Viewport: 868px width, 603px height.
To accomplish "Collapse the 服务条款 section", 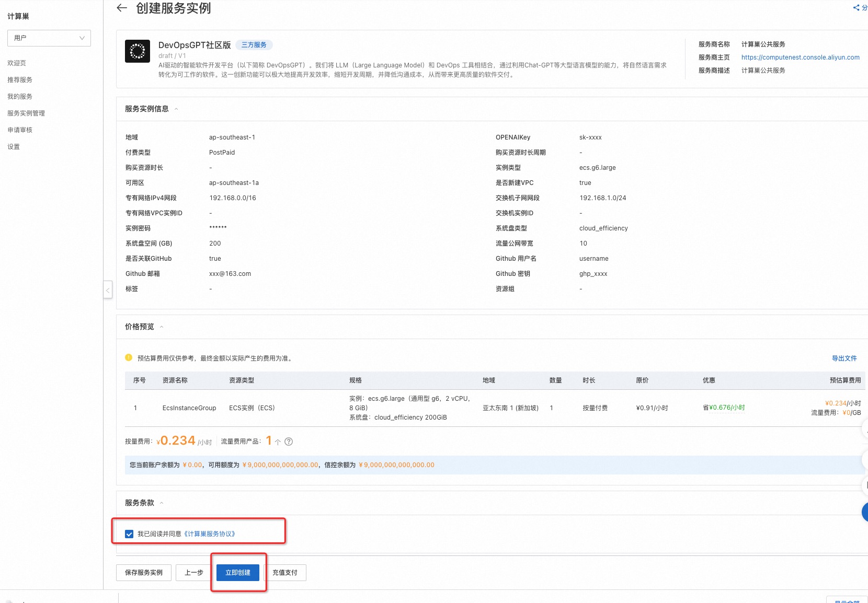I will (x=162, y=503).
